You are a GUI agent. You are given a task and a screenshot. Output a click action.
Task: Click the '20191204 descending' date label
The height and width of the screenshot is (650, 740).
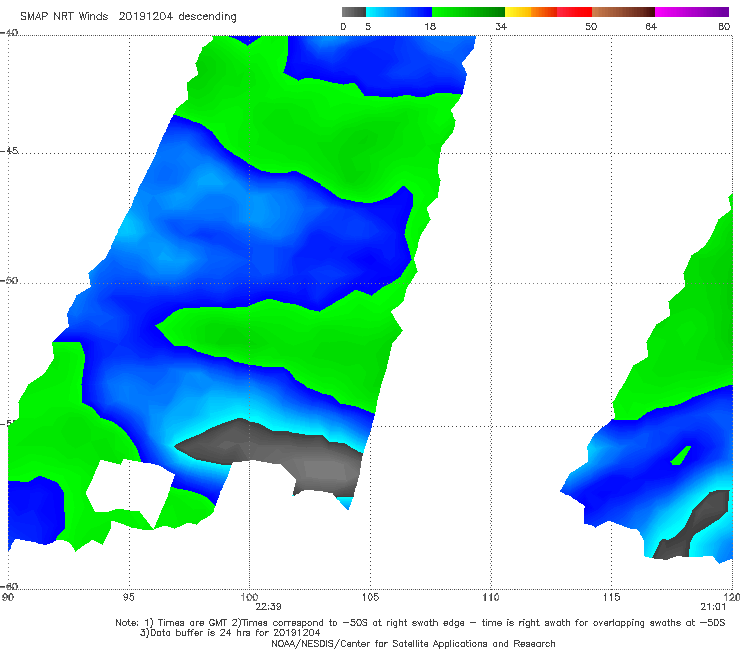177,16
